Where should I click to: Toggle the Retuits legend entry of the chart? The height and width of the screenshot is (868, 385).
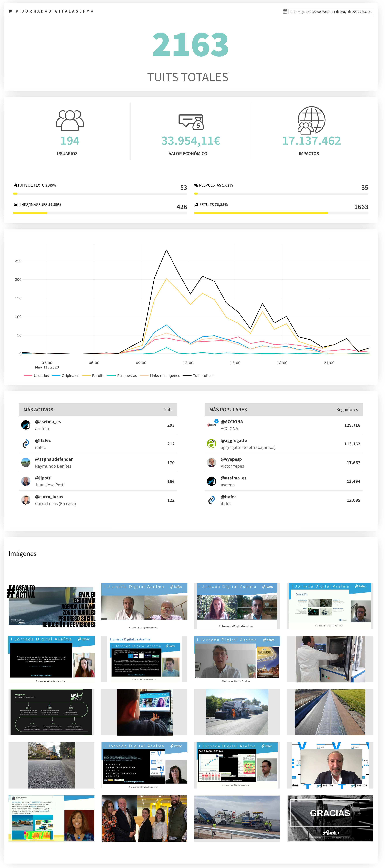point(93,376)
